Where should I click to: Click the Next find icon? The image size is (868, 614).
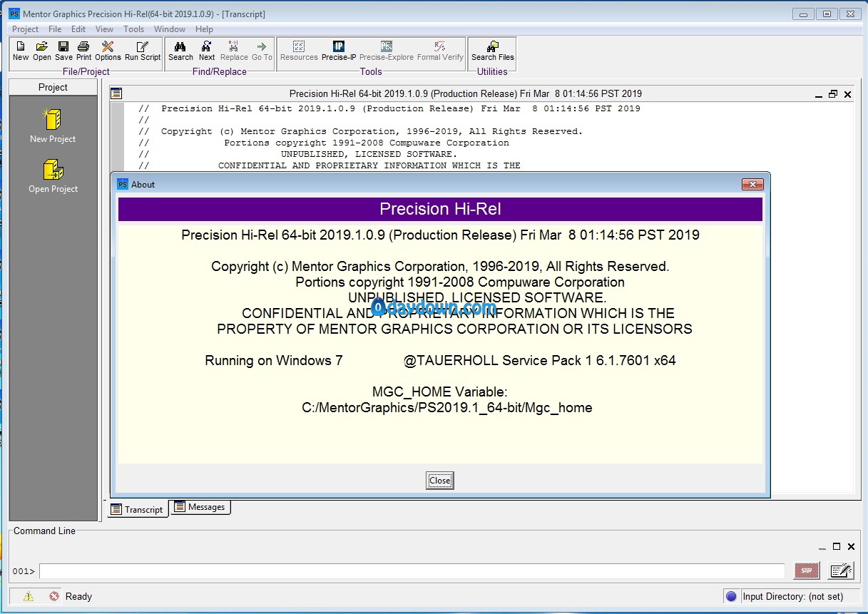tap(207, 46)
